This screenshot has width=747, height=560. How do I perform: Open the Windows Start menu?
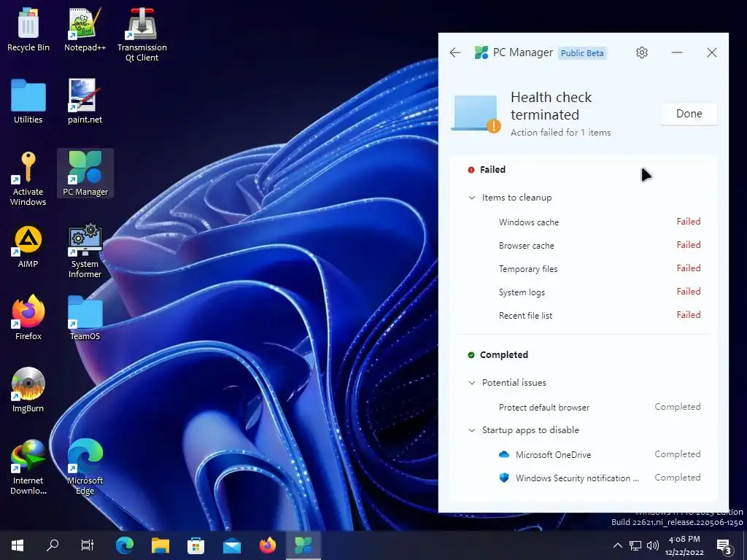click(x=18, y=545)
